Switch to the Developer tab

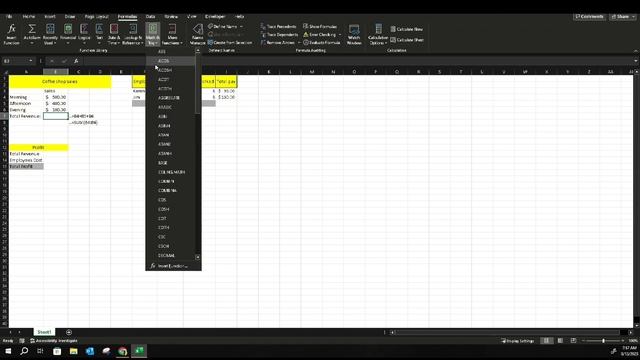pyautogui.click(x=215, y=17)
